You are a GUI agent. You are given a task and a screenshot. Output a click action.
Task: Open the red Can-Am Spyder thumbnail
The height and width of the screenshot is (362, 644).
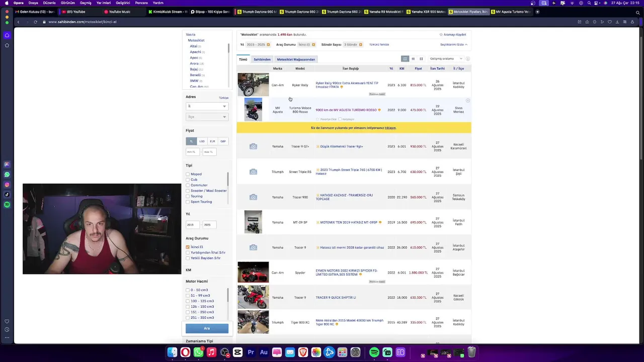tap(253, 272)
